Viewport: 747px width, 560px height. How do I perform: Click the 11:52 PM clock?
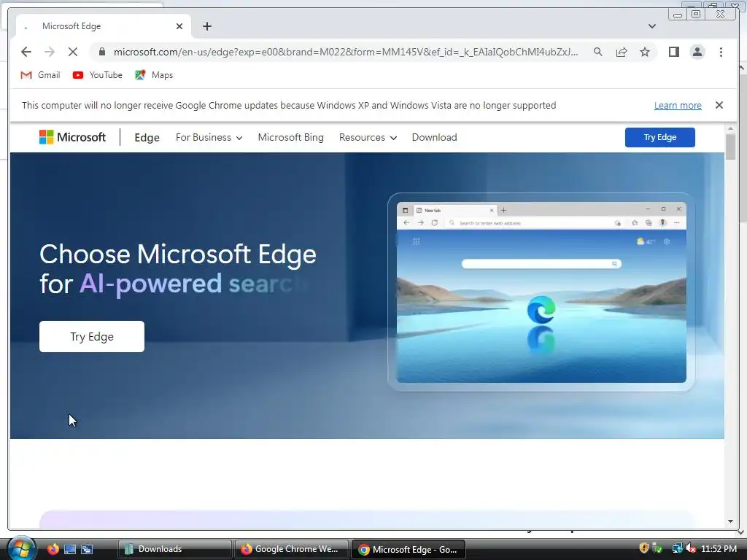(x=719, y=548)
